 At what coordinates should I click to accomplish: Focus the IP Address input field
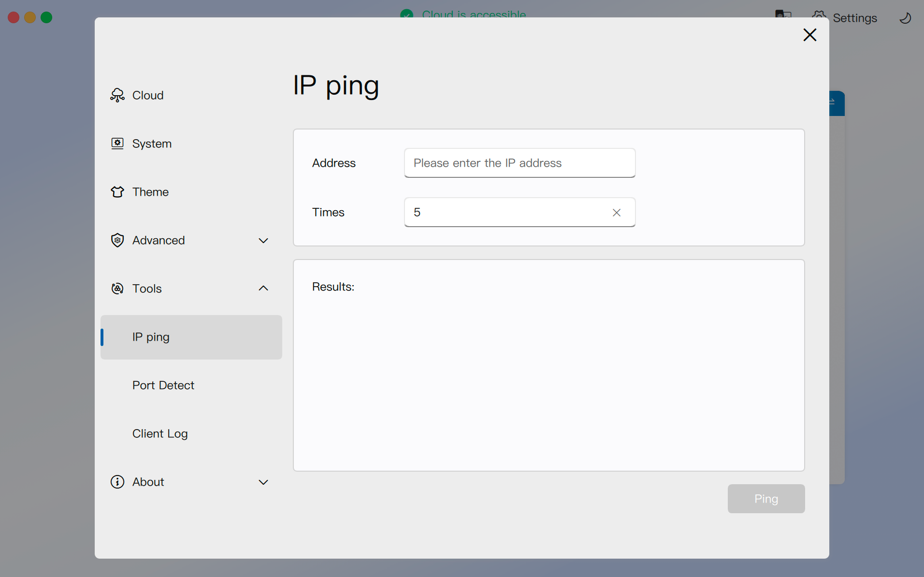(520, 163)
